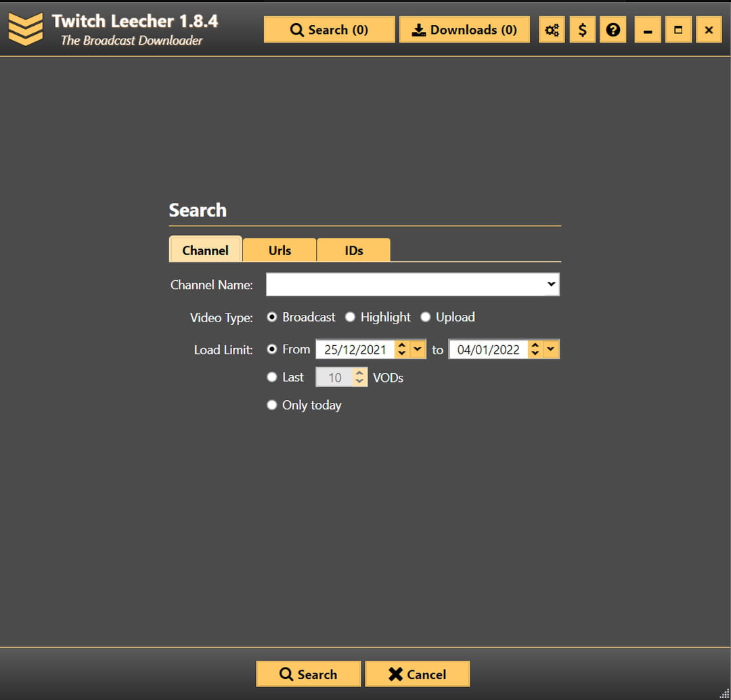Open the to date calendar dropdown
This screenshot has height=700, width=731.
551,349
